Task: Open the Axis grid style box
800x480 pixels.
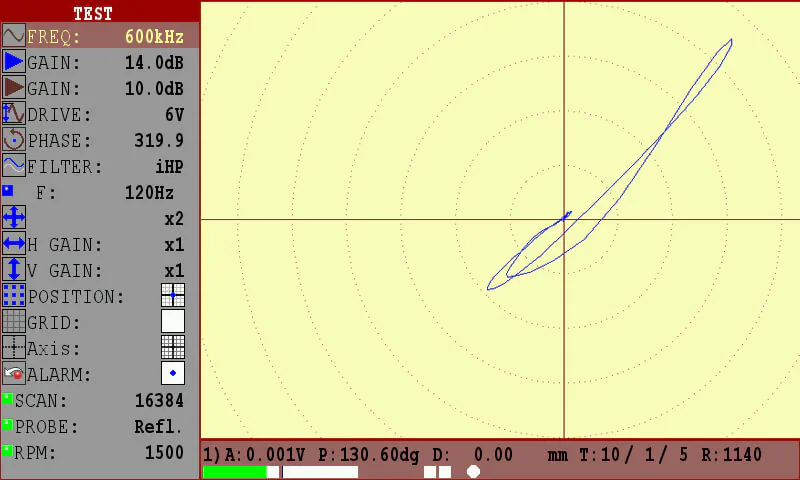Action: click(x=173, y=348)
